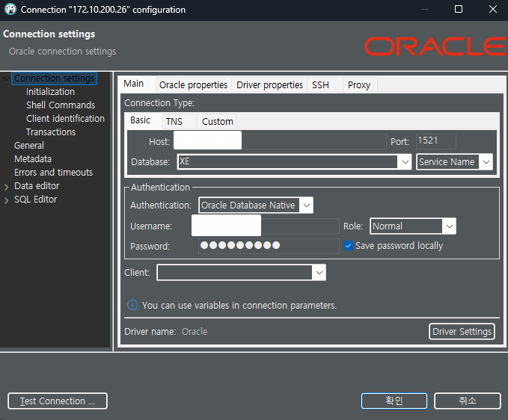Collapse the Connection settings tree node
508x420 pixels.
click(x=6, y=78)
